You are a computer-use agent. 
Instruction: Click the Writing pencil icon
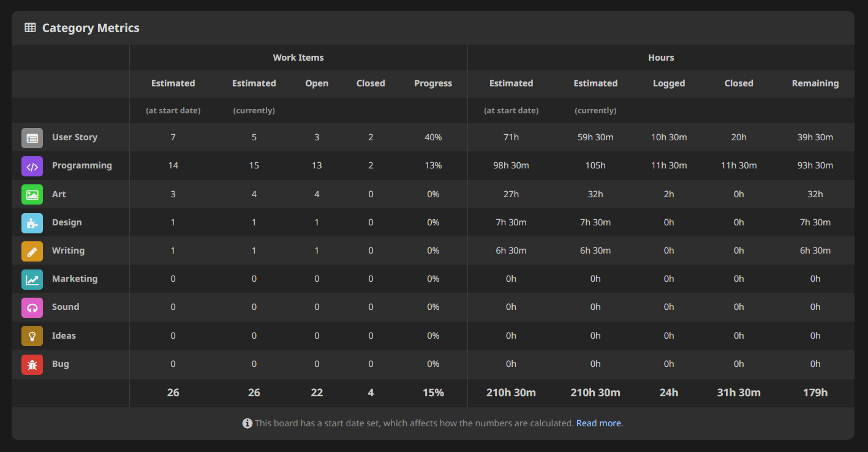(x=32, y=250)
